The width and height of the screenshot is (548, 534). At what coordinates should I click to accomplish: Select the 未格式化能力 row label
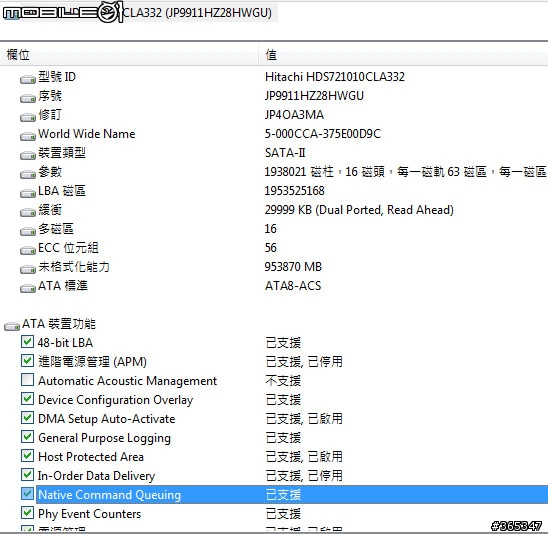(x=74, y=267)
